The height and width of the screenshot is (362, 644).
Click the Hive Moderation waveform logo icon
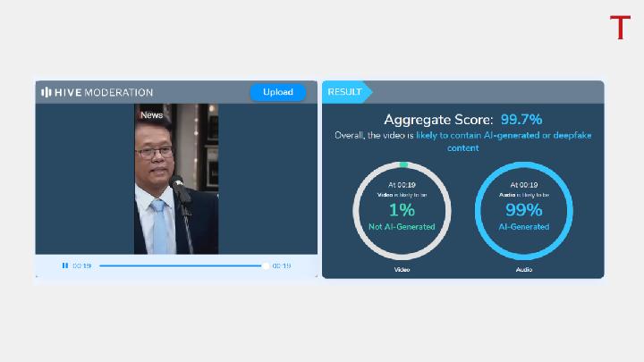[x=47, y=92]
